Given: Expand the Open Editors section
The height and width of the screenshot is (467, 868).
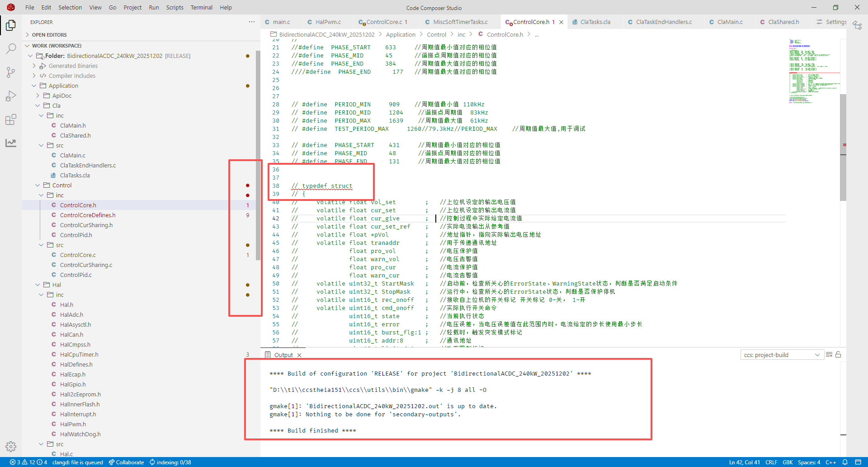Looking at the screenshot, I should [49, 35].
